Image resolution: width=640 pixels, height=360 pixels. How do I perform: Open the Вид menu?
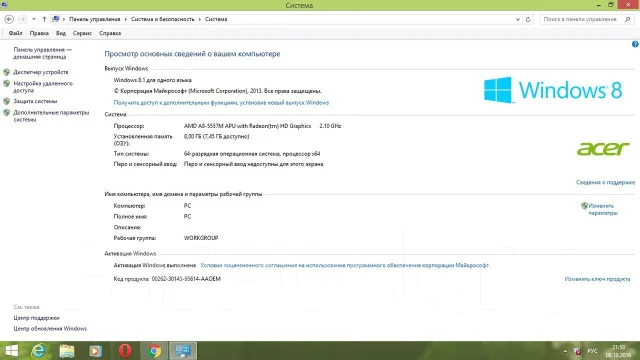61,33
